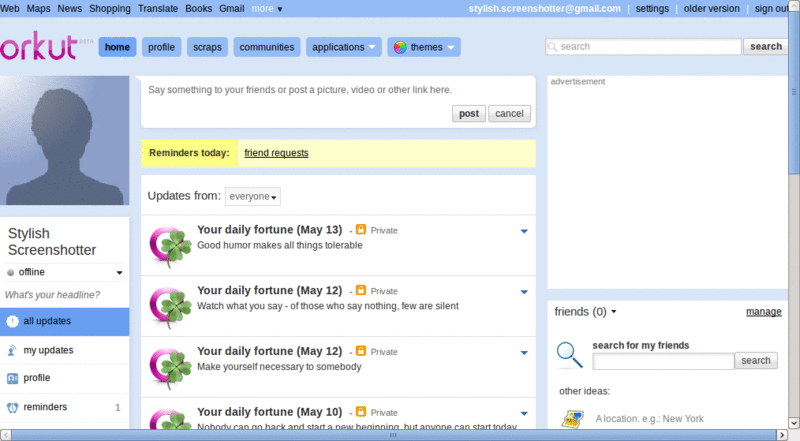The image size is (800, 441).
Task: Open the Books link in top bar
Action: pyautogui.click(x=198, y=9)
